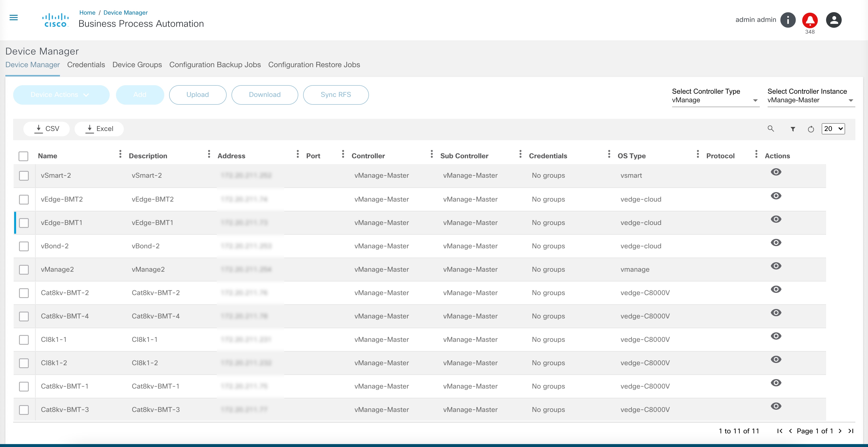The image size is (868, 447).
Task: Open Configuration Backup Jobs tab
Action: (x=215, y=65)
